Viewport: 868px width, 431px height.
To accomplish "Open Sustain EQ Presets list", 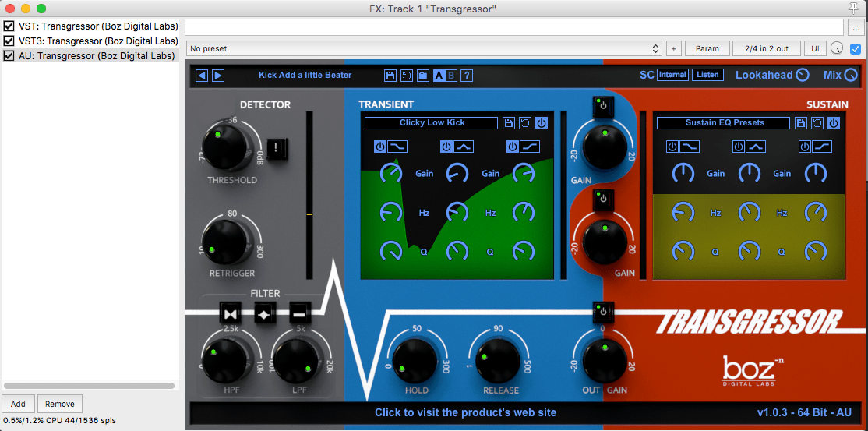I will (724, 123).
